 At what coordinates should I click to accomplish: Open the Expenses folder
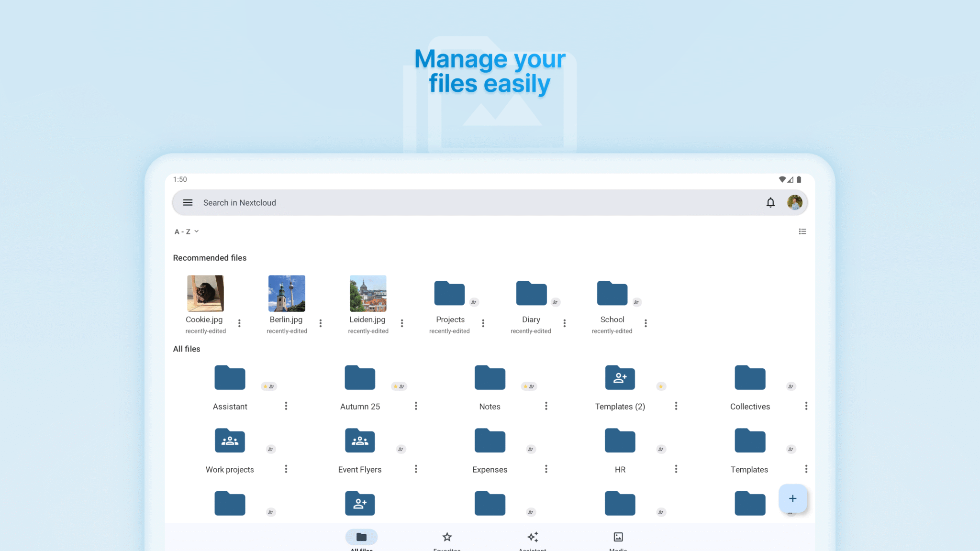(490, 441)
